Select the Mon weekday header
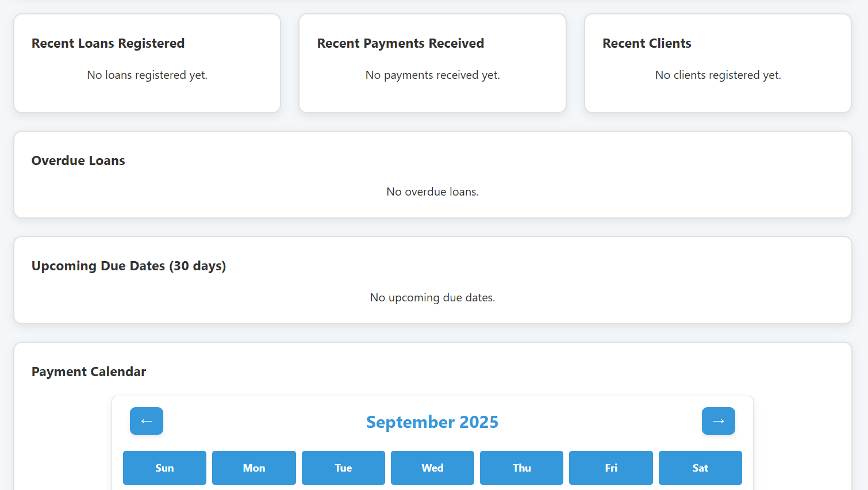 254,468
